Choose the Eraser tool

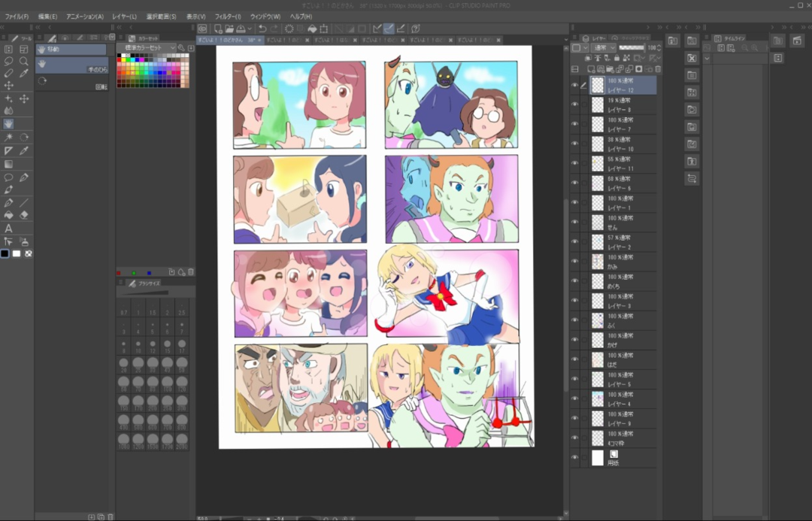pyautogui.click(x=24, y=215)
